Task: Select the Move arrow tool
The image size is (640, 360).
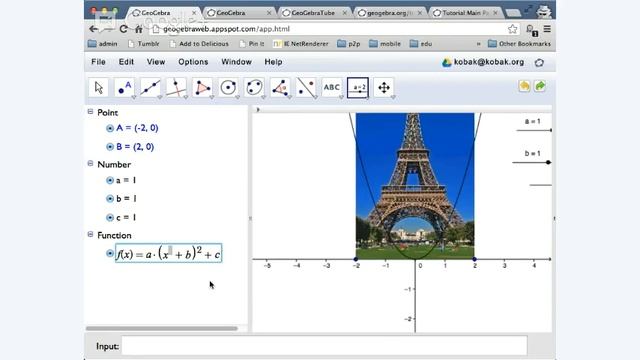Action: (x=98, y=88)
